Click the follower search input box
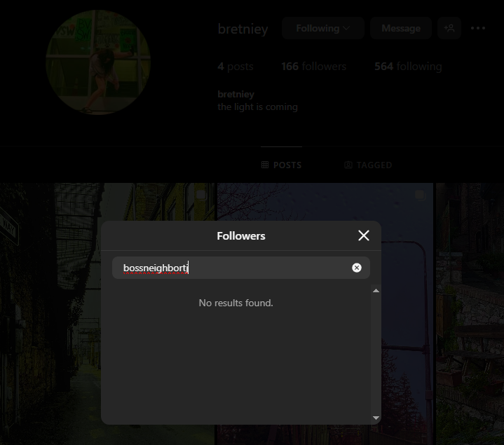Image resolution: width=504 pixels, height=445 pixels. [241, 268]
